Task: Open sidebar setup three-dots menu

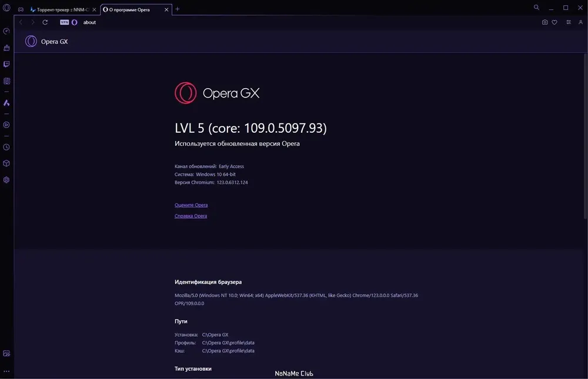Action: [6, 371]
